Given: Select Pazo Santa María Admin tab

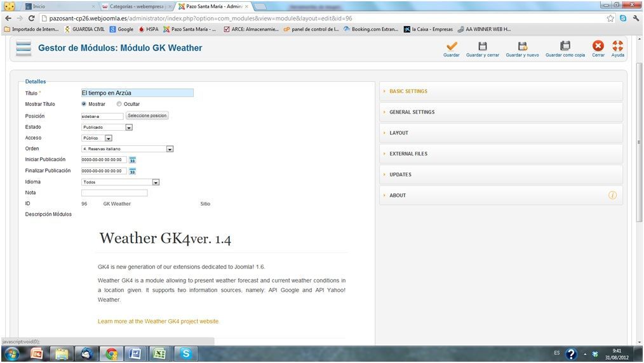Looking at the screenshot, I should 213,6.
